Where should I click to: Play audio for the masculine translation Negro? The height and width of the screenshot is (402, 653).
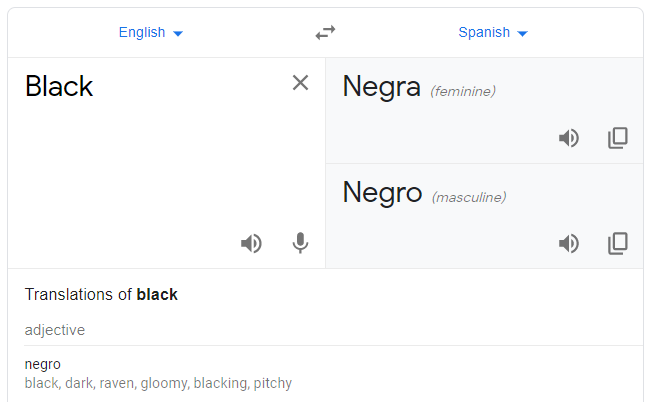(569, 244)
